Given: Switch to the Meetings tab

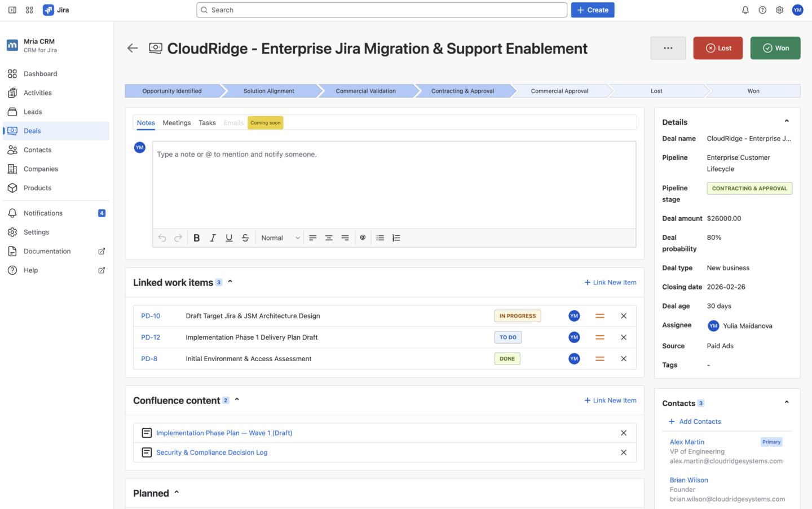Looking at the screenshot, I should click(176, 122).
